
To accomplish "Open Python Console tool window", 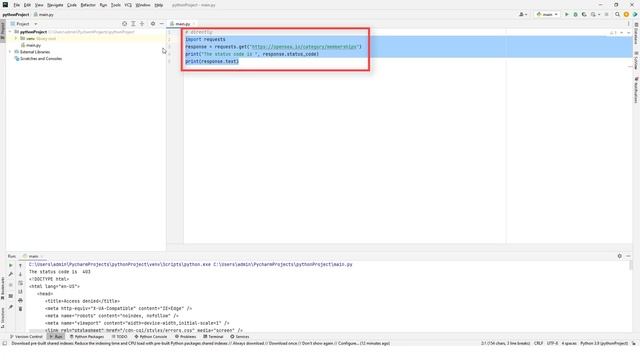I will (151, 337).
